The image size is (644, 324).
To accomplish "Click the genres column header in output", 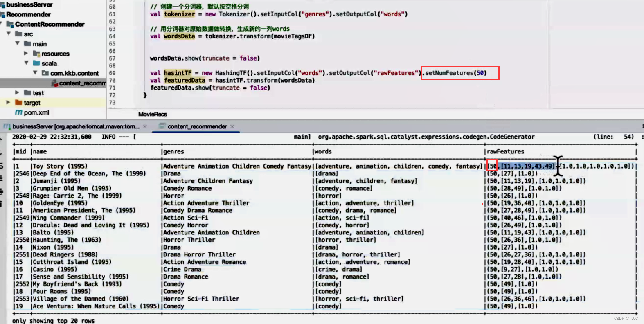I will pos(174,151).
